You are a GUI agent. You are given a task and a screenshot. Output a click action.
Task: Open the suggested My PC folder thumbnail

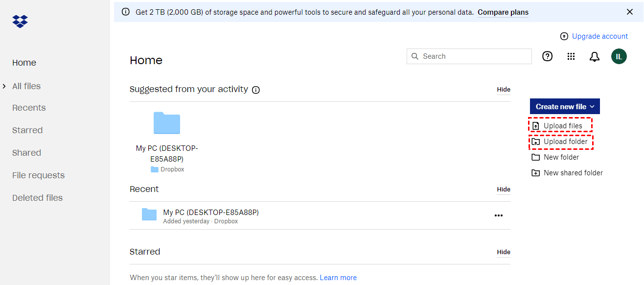tap(167, 123)
